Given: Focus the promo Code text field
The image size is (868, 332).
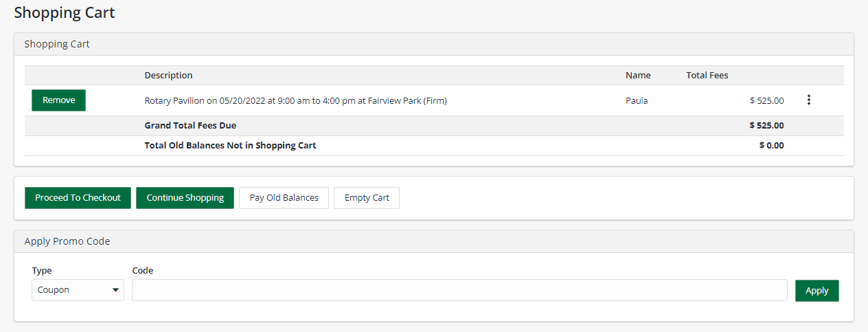Looking at the screenshot, I should tap(459, 290).
